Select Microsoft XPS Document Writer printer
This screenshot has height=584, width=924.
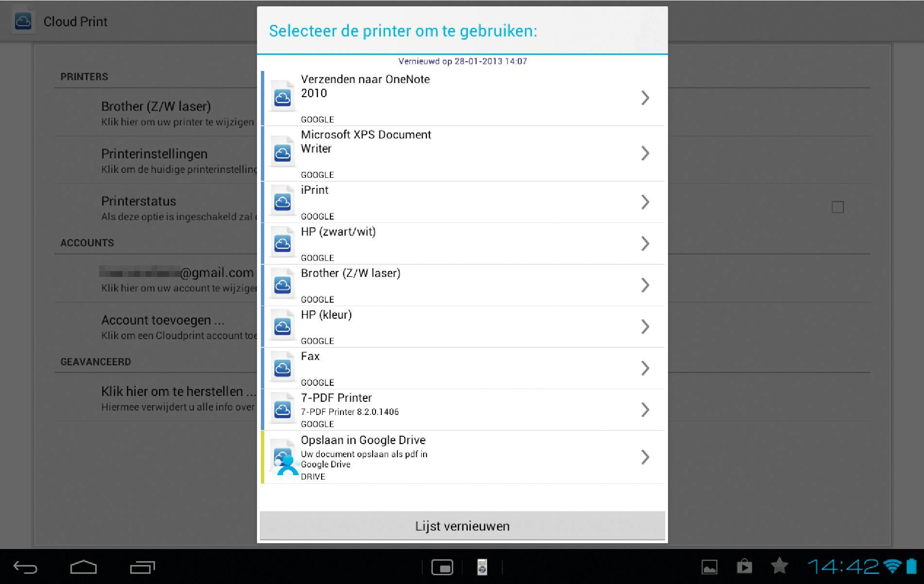point(462,154)
